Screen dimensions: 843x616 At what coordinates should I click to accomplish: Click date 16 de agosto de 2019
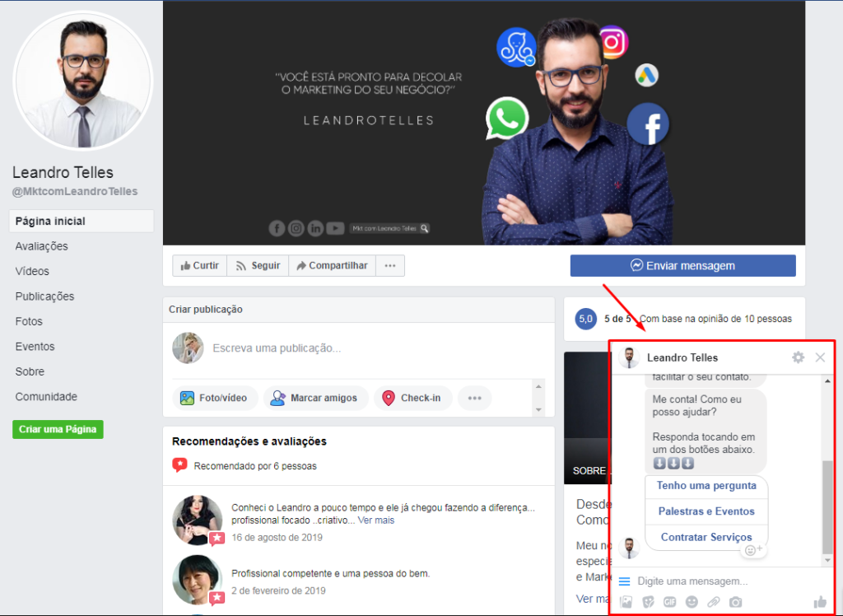coord(277,538)
